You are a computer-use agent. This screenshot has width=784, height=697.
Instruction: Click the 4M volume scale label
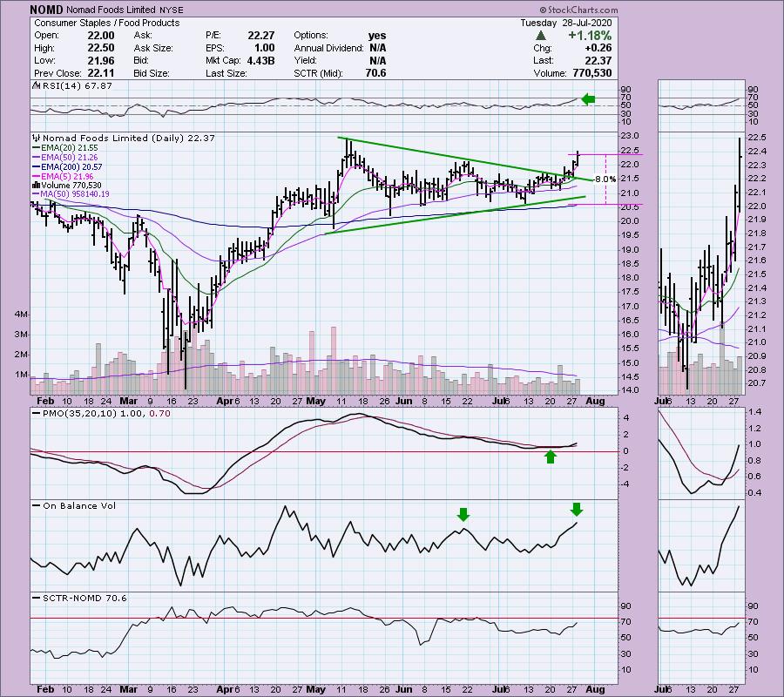coord(22,315)
